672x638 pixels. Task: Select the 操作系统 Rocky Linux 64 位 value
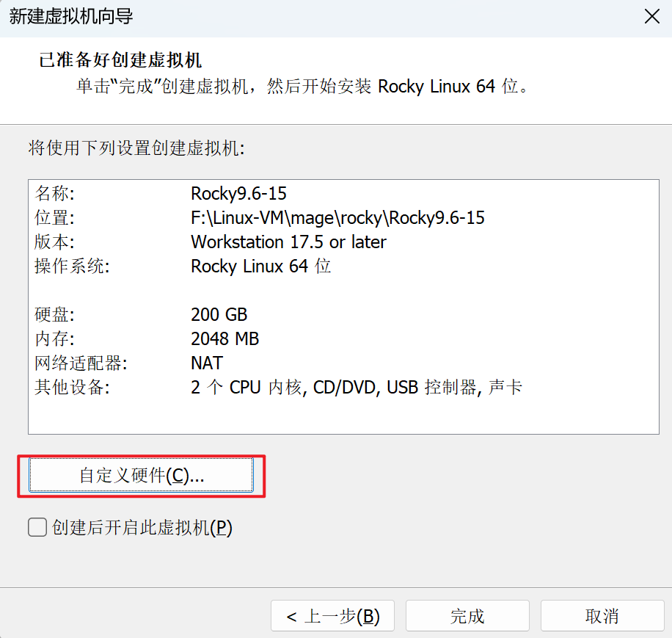tap(260, 266)
